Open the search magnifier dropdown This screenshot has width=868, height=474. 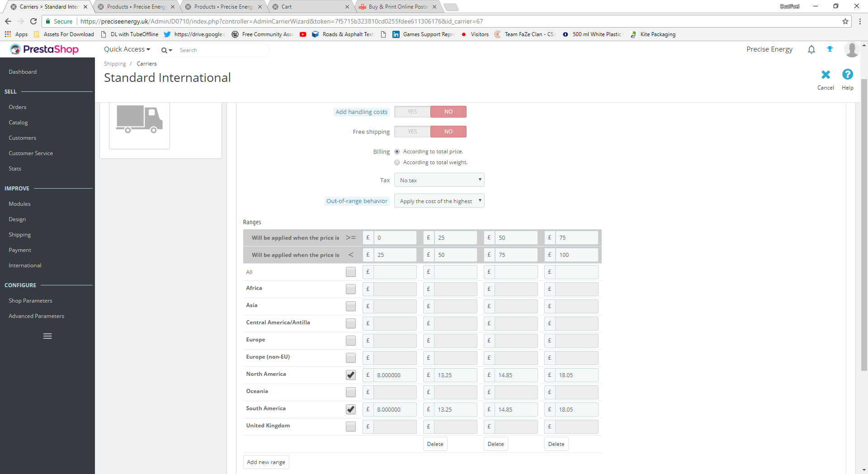pyautogui.click(x=167, y=50)
